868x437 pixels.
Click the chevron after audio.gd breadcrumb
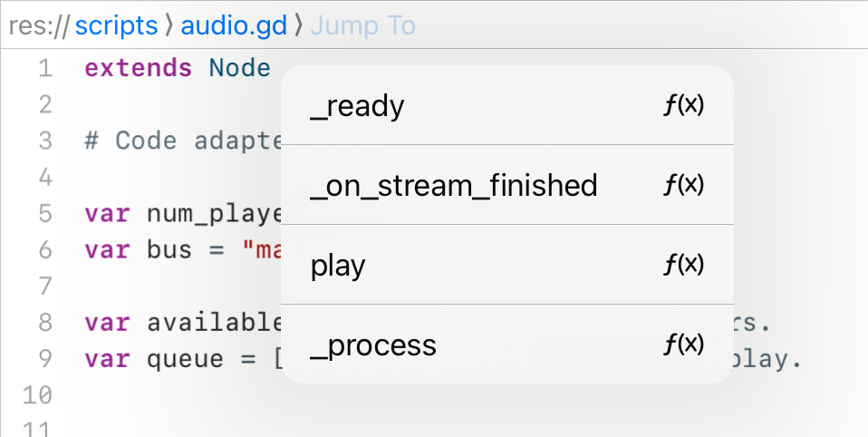tap(299, 26)
